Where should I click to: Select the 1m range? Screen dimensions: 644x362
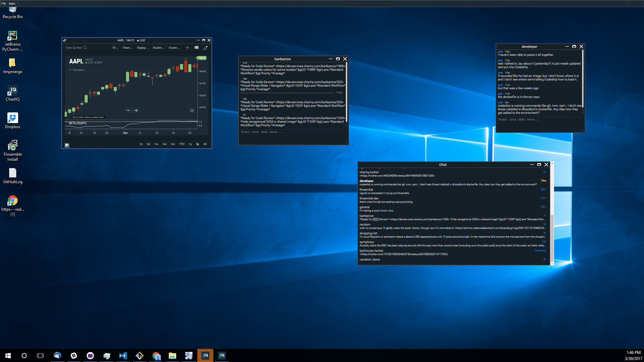[156, 144]
